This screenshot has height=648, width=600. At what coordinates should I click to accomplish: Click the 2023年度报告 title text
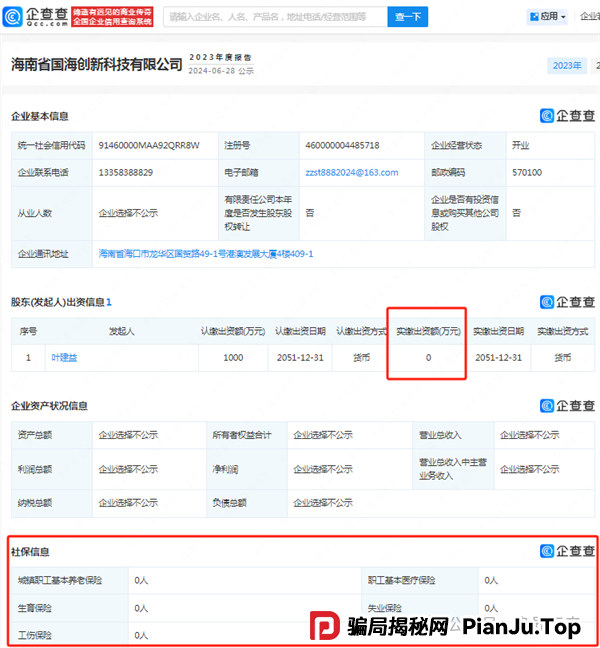tap(220, 57)
